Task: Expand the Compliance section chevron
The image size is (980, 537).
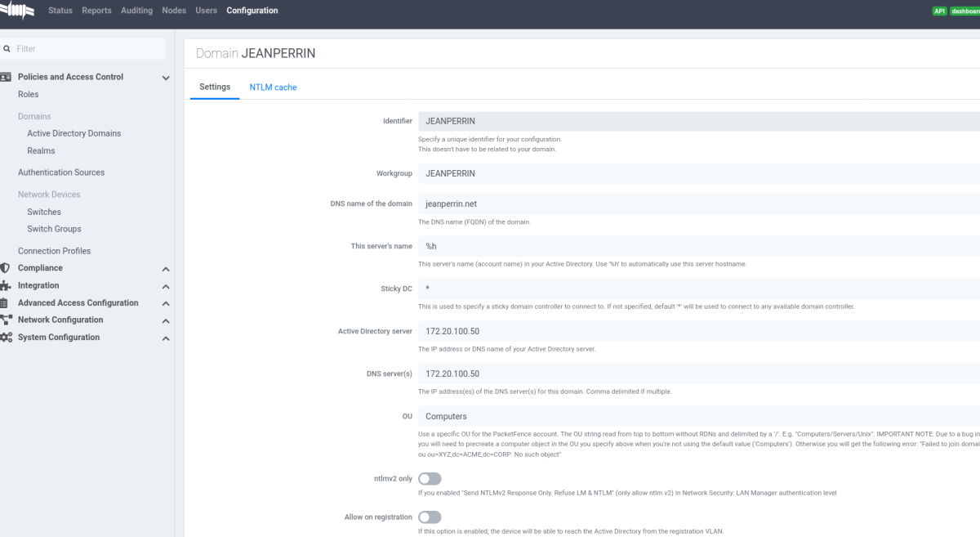Action: click(166, 269)
